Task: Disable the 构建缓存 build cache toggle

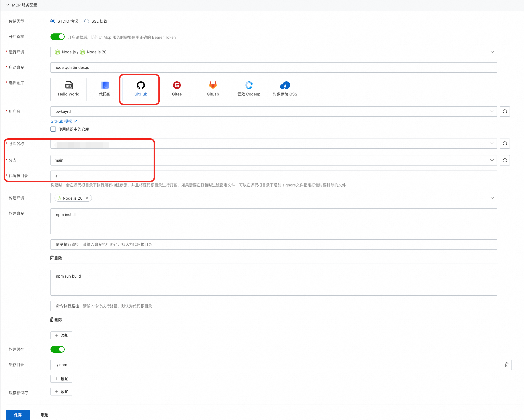Action: click(58, 350)
